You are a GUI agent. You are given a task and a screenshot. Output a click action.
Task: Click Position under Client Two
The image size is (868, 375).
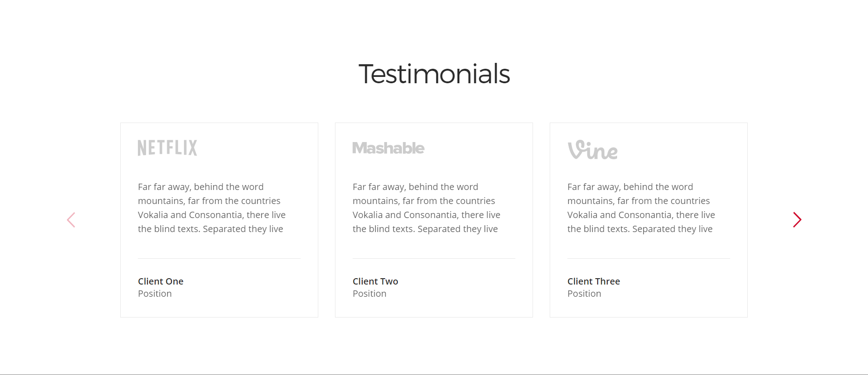[369, 294]
